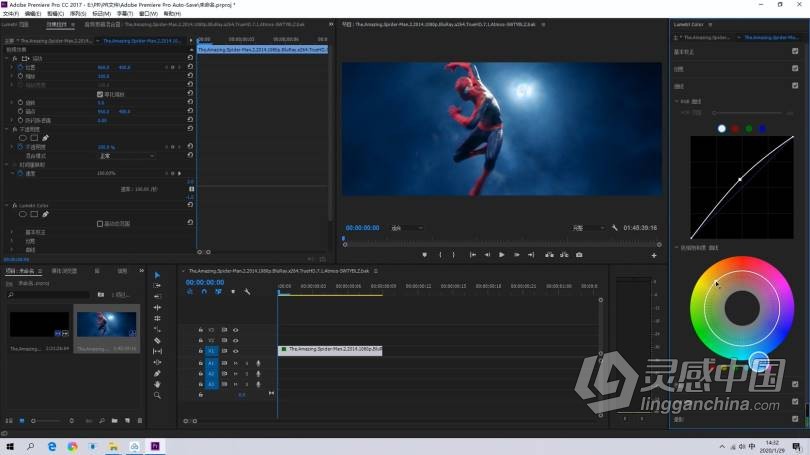Image resolution: width=810 pixels, height=455 pixels.
Task: Select the Zoom magnifier tool
Action: [x=158, y=395]
